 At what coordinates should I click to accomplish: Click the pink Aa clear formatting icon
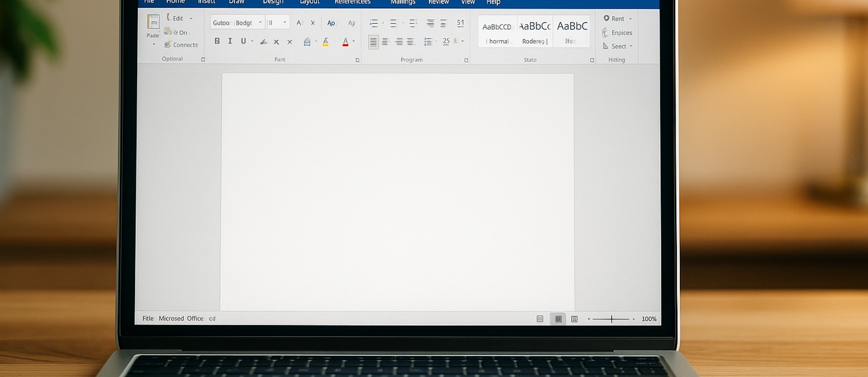pos(352,23)
